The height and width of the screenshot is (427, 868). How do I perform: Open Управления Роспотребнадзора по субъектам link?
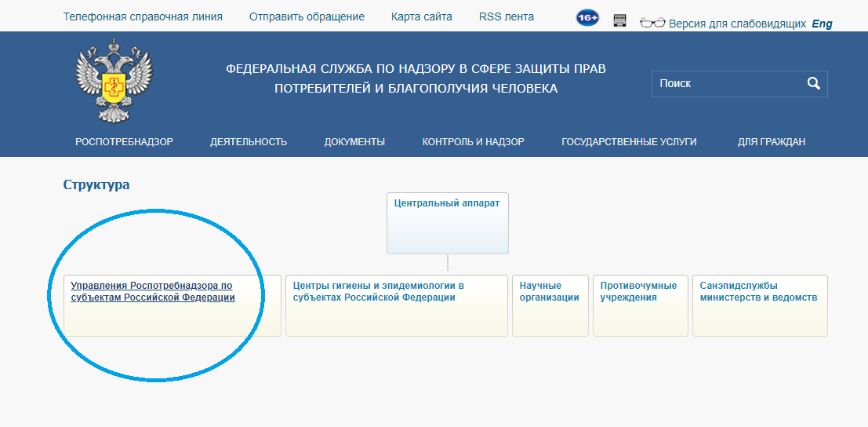pyautogui.click(x=153, y=292)
